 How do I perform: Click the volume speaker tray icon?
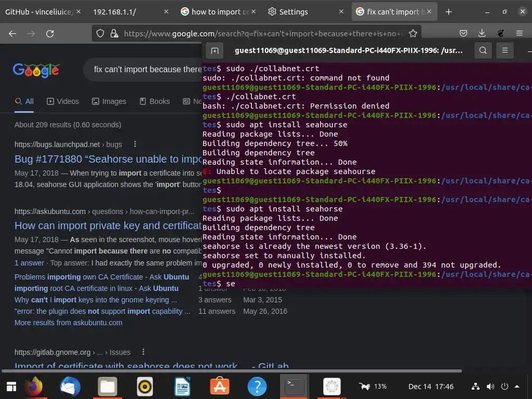pos(490,387)
